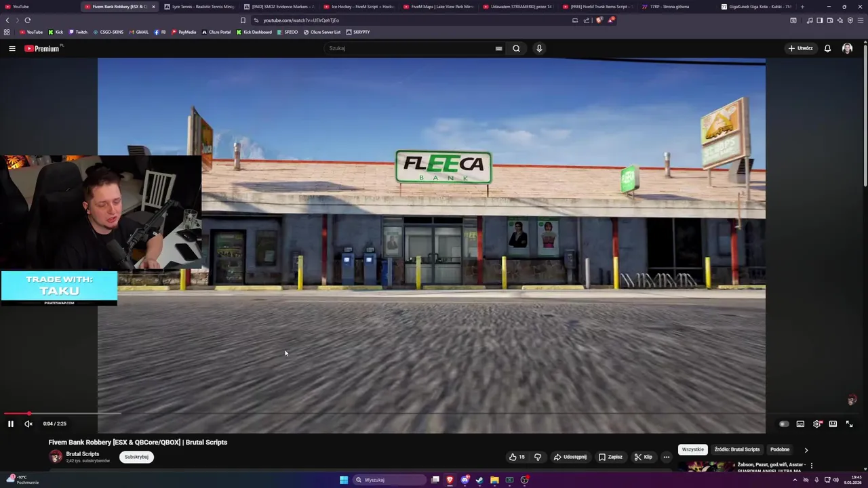The image size is (868, 488).
Task: Open the Brutal Scripts channel name link
Action: (83, 453)
